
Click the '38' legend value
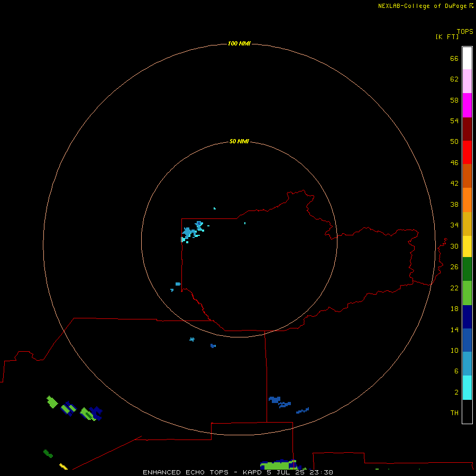tap(454, 204)
